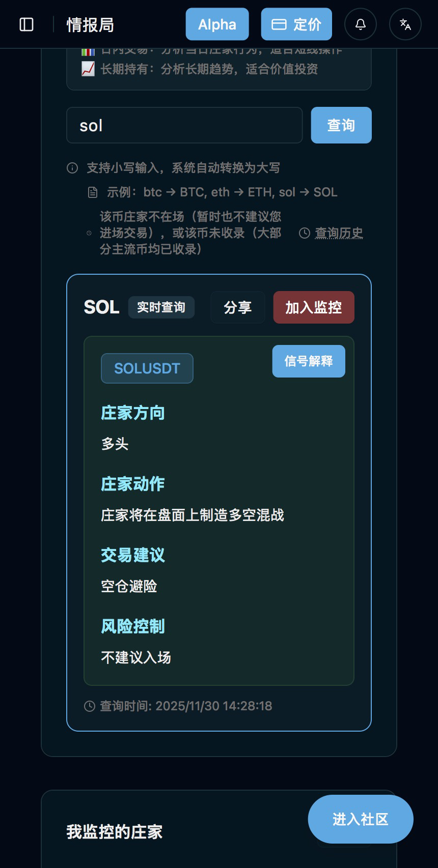Open the Alpha section
The width and height of the screenshot is (438, 868).
pyautogui.click(x=217, y=24)
